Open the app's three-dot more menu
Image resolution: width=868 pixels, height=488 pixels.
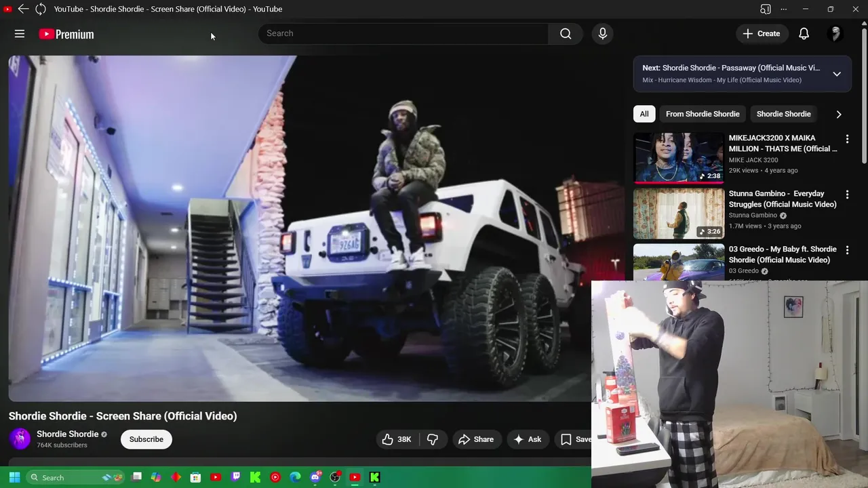[784, 9]
